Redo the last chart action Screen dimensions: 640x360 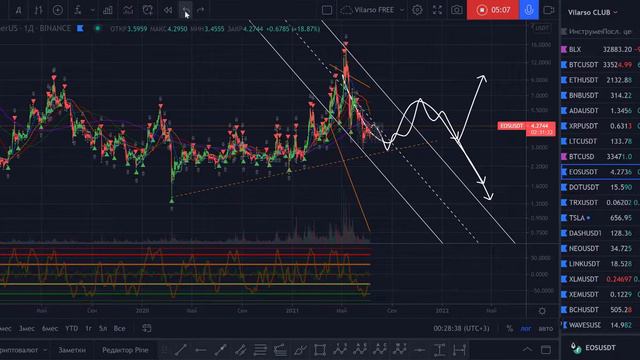[201, 10]
